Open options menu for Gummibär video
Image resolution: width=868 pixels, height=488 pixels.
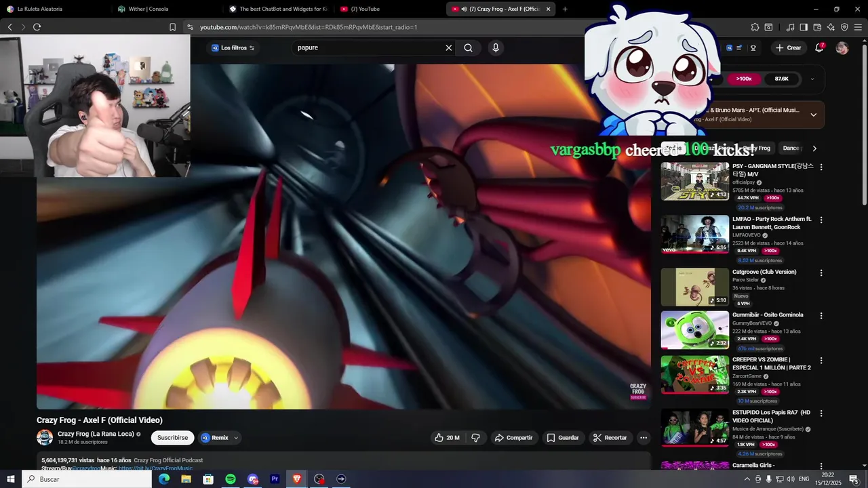point(821,315)
